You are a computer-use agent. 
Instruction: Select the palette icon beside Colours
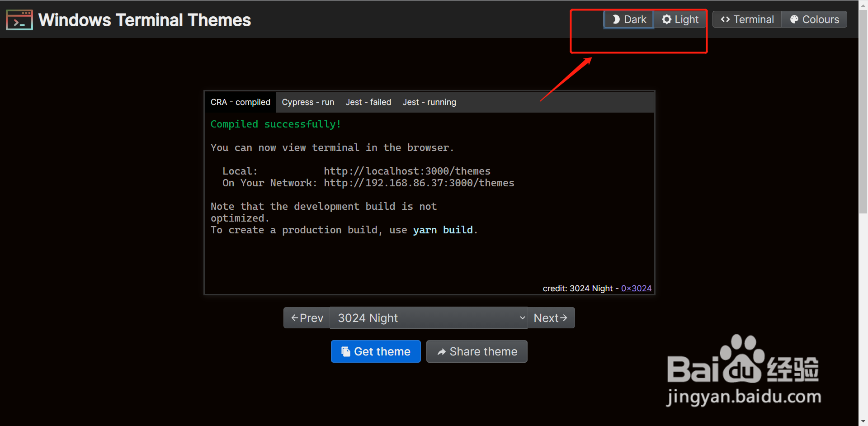coord(794,19)
